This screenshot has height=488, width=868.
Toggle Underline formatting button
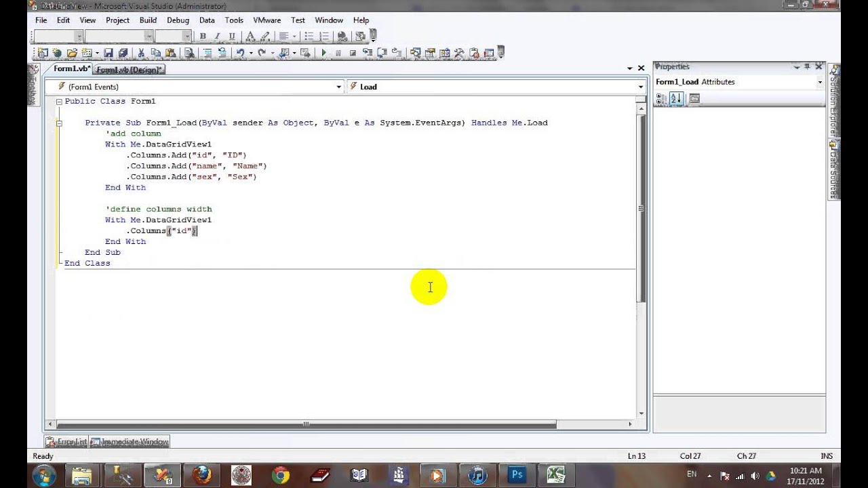click(232, 36)
